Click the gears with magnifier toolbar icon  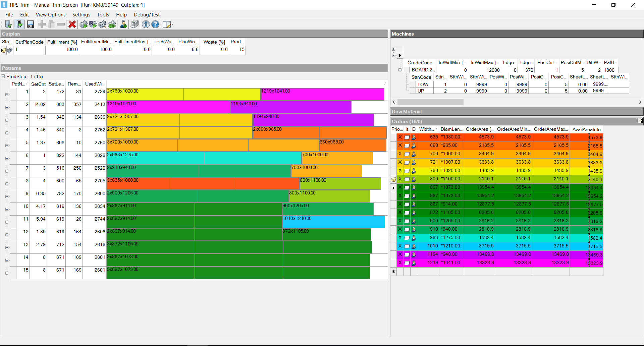pyautogui.click(x=102, y=24)
